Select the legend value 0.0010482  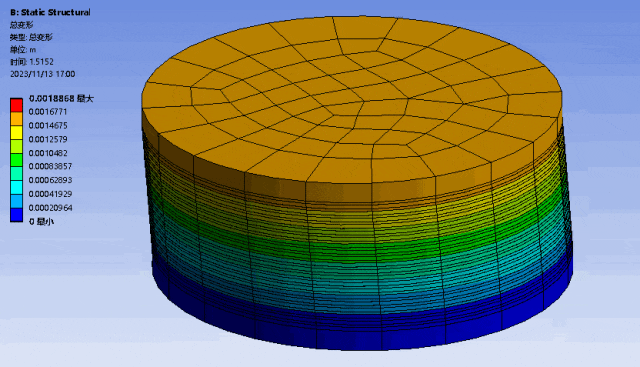click(x=48, y=153)
